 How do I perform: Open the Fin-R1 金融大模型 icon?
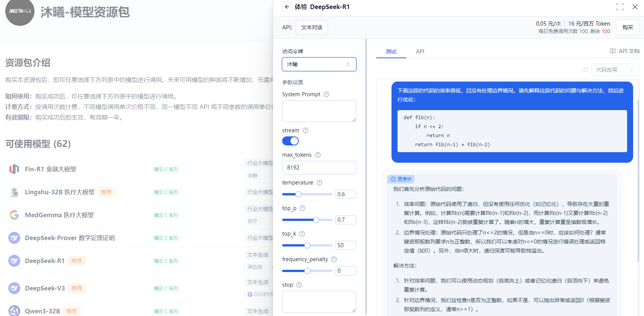[x=14, y=169]
